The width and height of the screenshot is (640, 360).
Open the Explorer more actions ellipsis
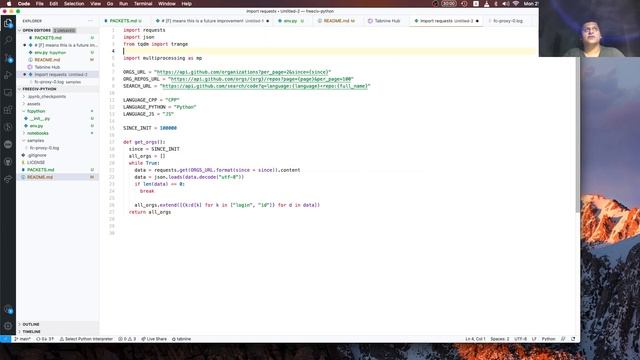pyautogui.click(x=90, y=21)
